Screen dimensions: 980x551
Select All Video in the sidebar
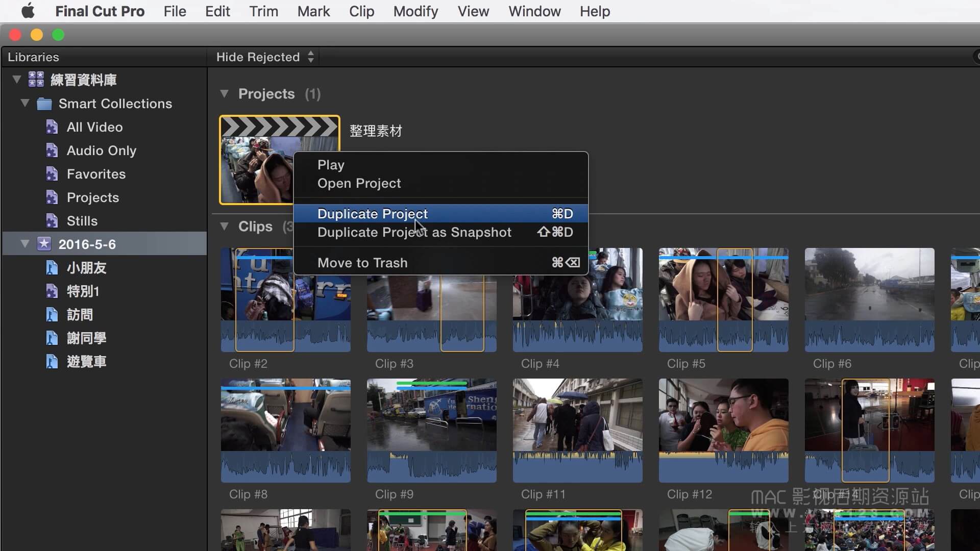[94, 127]
